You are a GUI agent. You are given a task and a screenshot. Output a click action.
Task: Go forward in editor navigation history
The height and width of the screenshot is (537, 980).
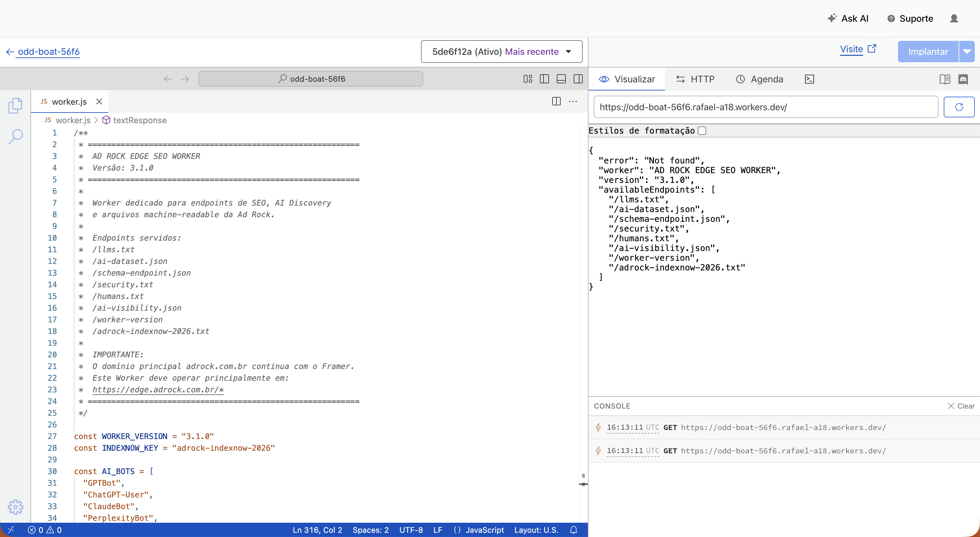click(185, 79)
